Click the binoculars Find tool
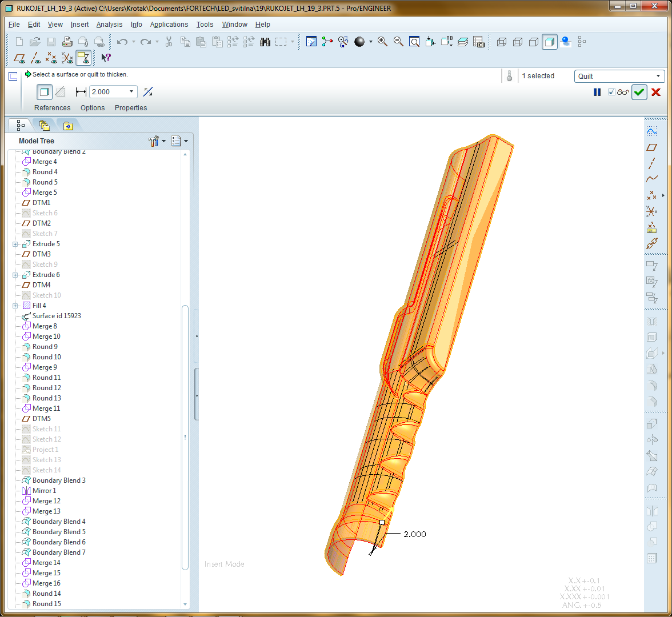The width and height of the screenshot is (672, 617). [x=265, y=42]
